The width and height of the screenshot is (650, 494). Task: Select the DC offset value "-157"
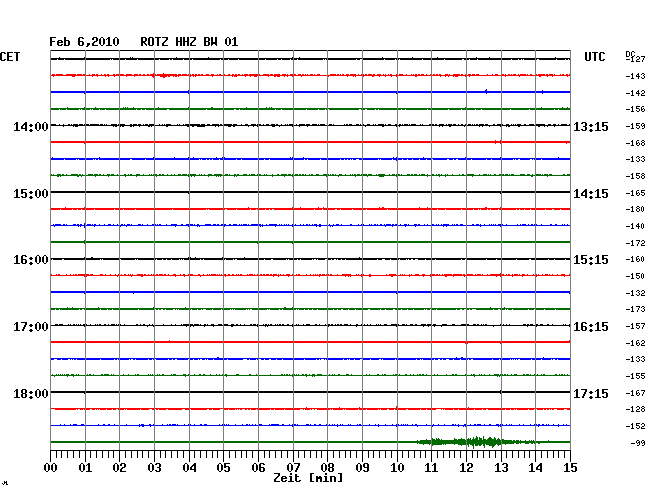click(x=635, y=327)
